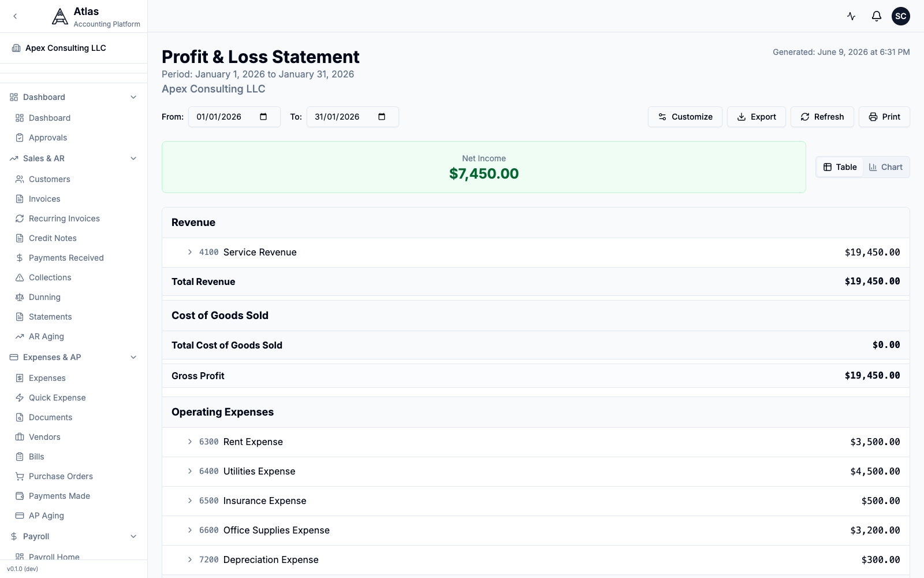Click Net Income $7,450.00 value

click(484, 173)
